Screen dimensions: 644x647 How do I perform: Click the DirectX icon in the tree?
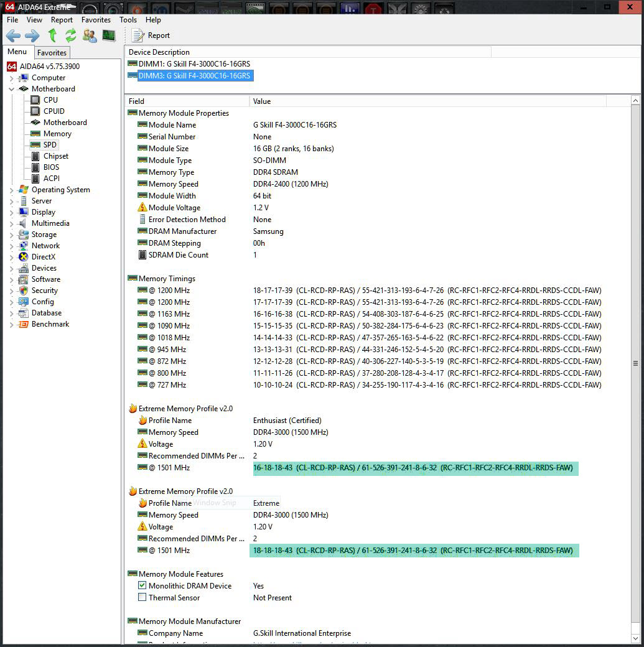click(24, 257)
